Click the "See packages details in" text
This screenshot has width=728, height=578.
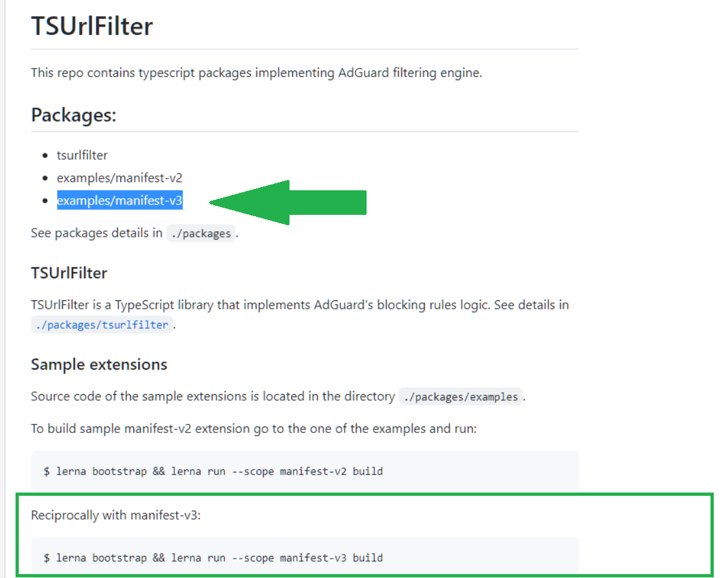click(97, 233)
